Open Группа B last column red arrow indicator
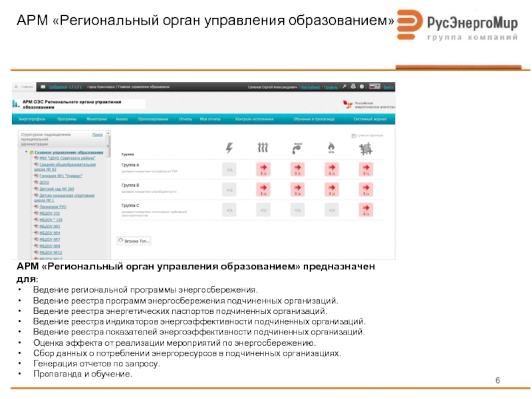The width and height of the screenshot is (532, 399). coord(366,190)
